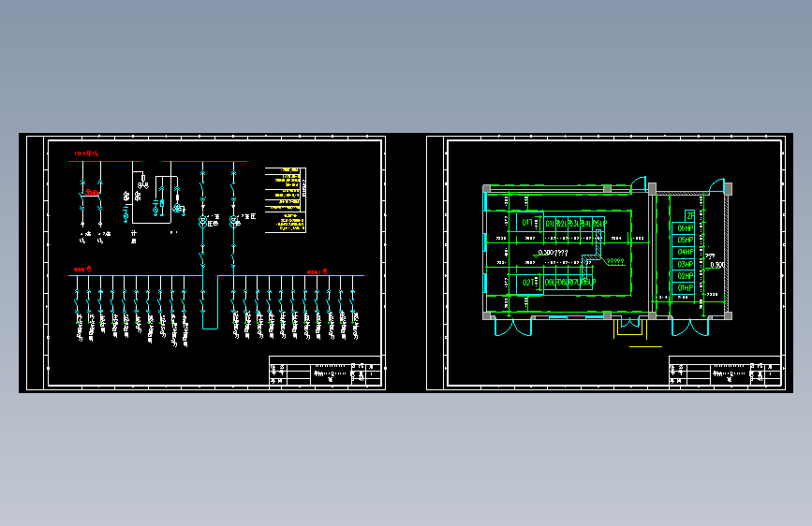Select the 03HP cabinet label
812x526 pixels.
tap(686, 264)
